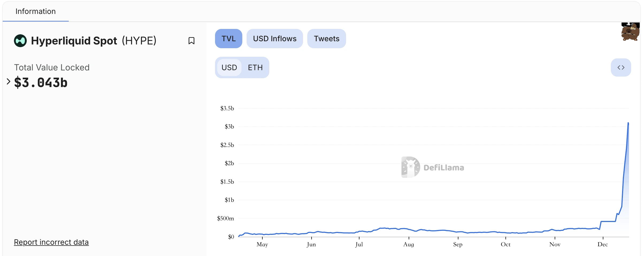Click the Jun x-axis label
This screenshot has height=256, width=644.
coord(311,244)
